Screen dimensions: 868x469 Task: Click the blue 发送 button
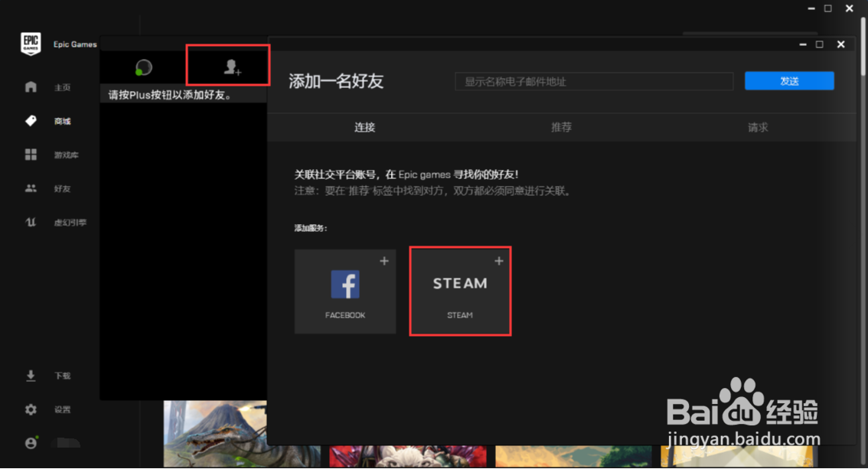click(789, 81)
